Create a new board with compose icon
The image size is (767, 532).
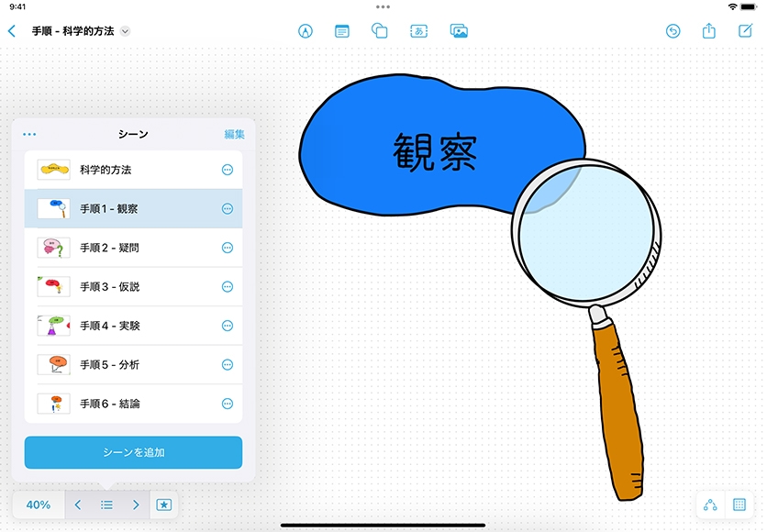745,31
